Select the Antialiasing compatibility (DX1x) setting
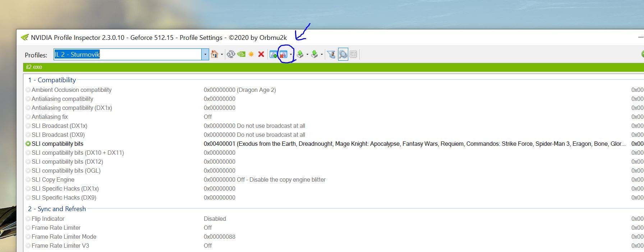The height and width of the screenshot is (252, 644). click(72, 108)
